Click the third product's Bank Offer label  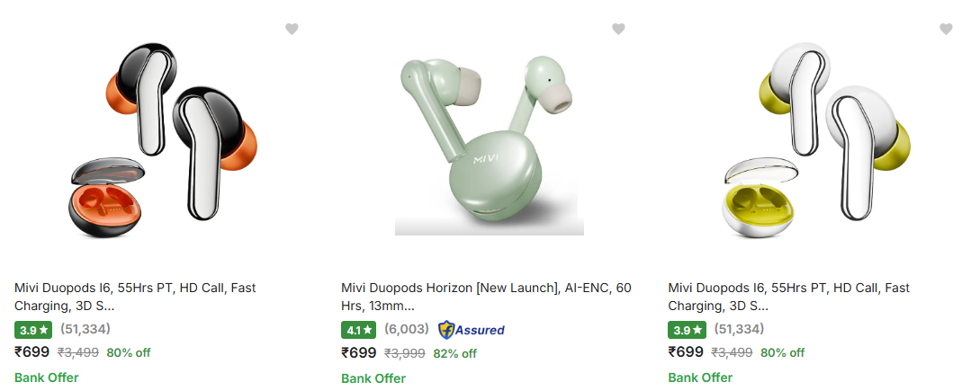pyautogui.click(x=700, y=378)
